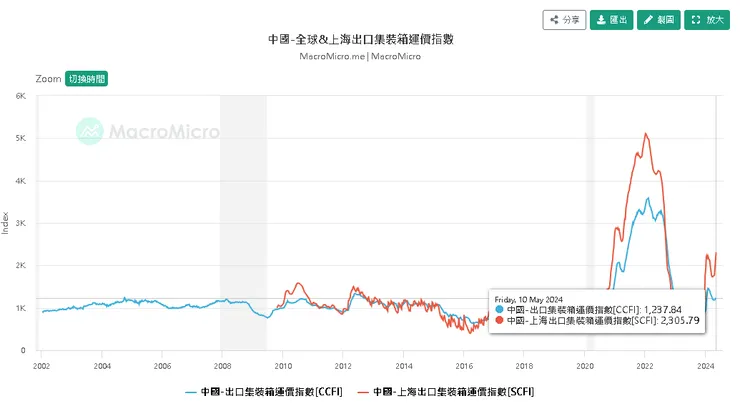Click the blue CCFI dot in tooltip
The height and width of the screenshot is (411, 740).
tap(499, 310)
